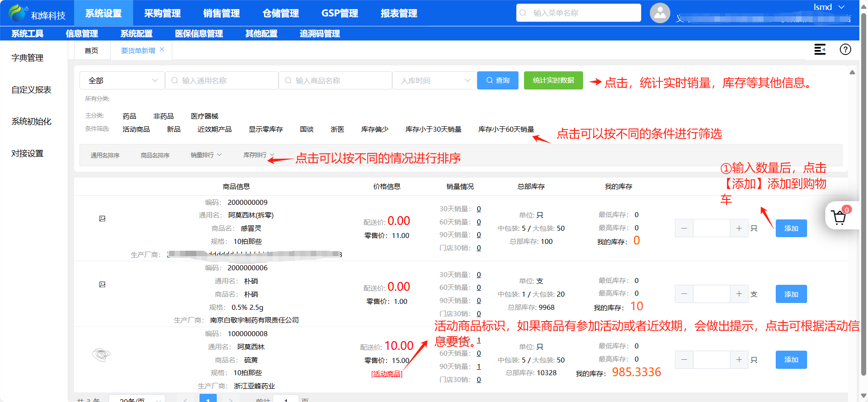Focus the 输入通用名称 input field
Viewport: 868px width, 402px height.
222,80
